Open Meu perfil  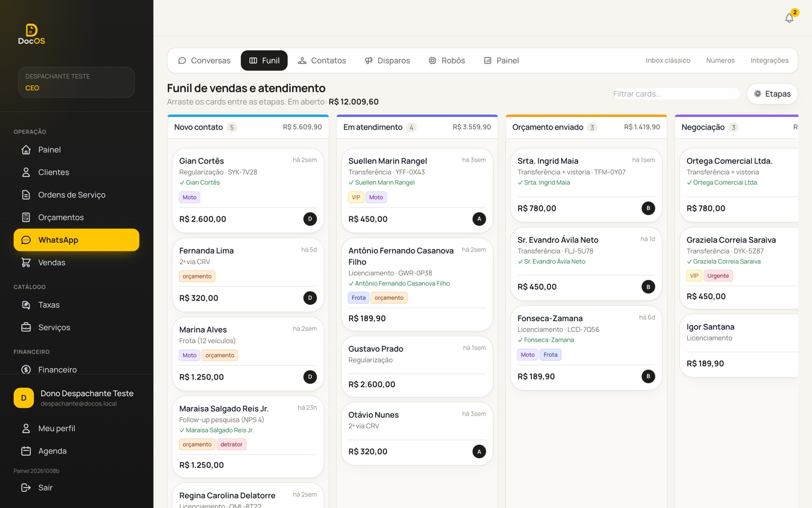[76, 428]
